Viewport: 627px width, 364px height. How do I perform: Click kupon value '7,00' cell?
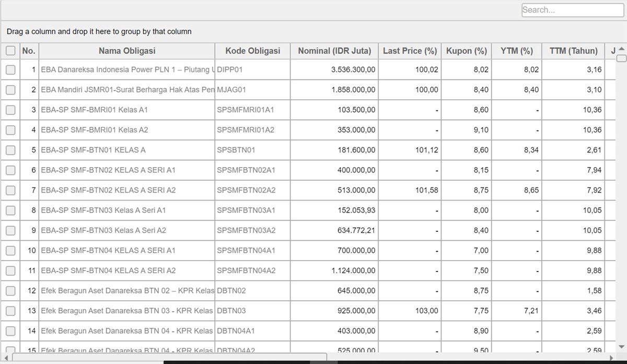click(x=467, y=251)
